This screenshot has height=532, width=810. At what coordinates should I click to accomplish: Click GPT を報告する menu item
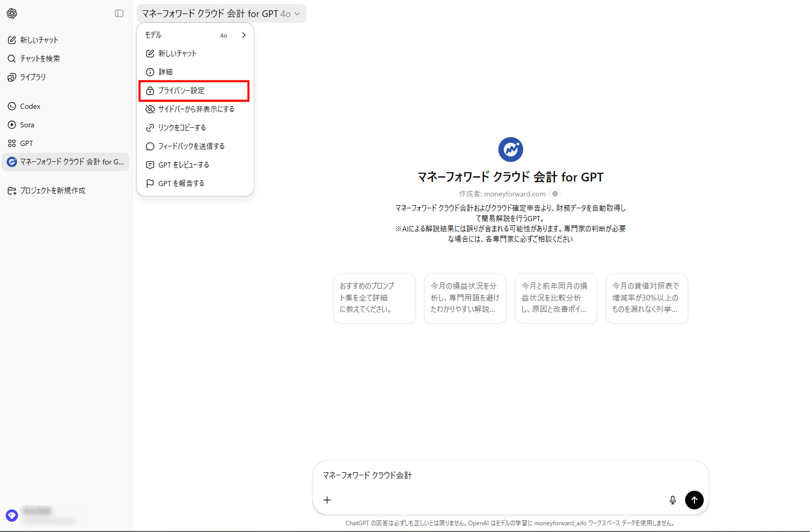point(195,184)
